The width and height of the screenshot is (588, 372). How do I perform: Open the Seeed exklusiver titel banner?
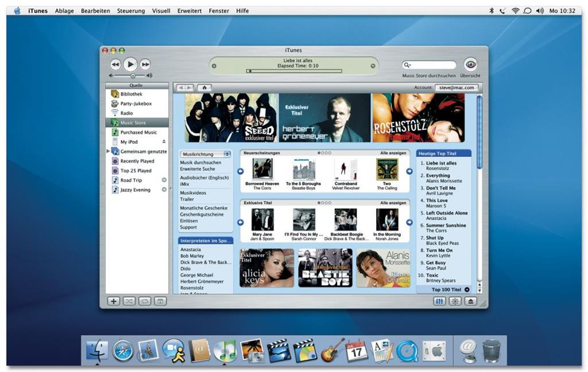point(231,118)
